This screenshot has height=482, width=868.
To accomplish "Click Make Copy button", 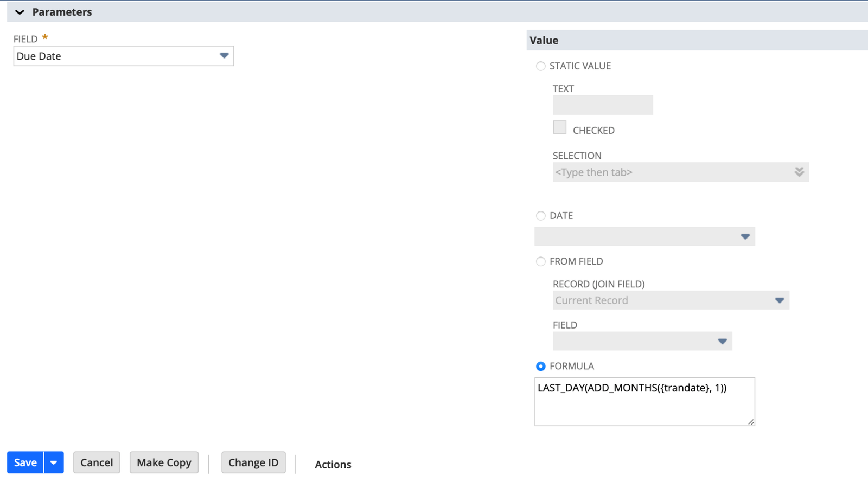I will (x=164, y=462).
